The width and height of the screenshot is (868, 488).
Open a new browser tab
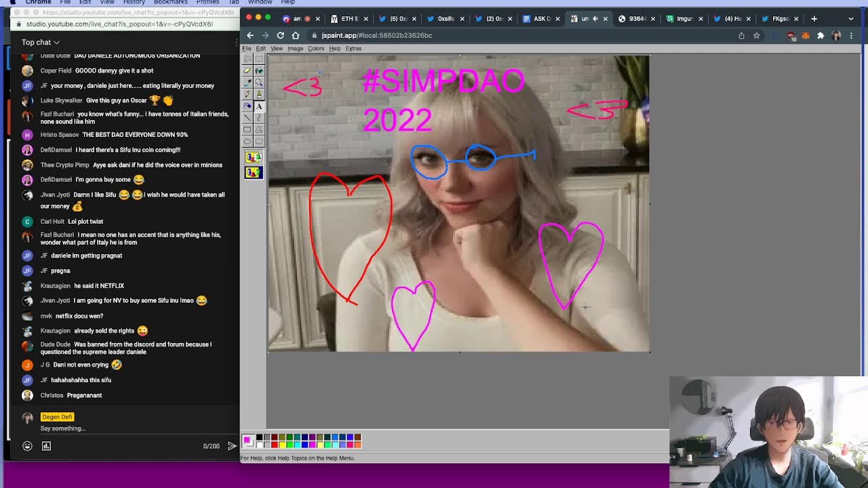pos(814,19)
